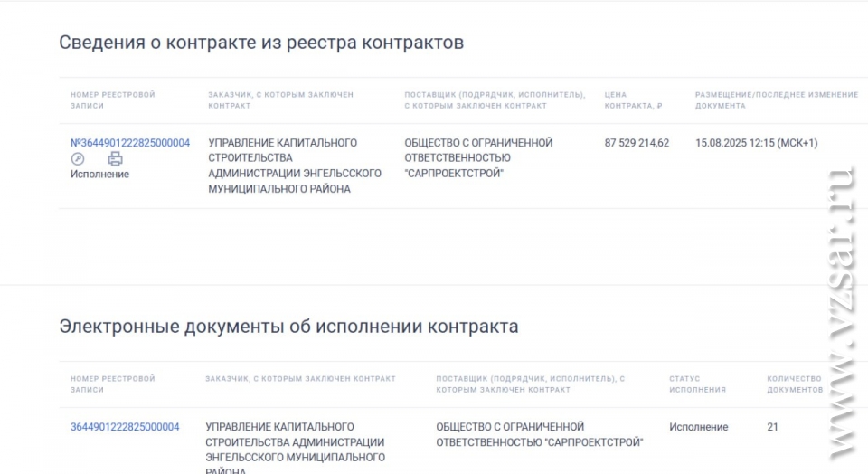Screen dimensions: 868x474
Task: Click customer name in the execution documents table
Action: point(295,450)
